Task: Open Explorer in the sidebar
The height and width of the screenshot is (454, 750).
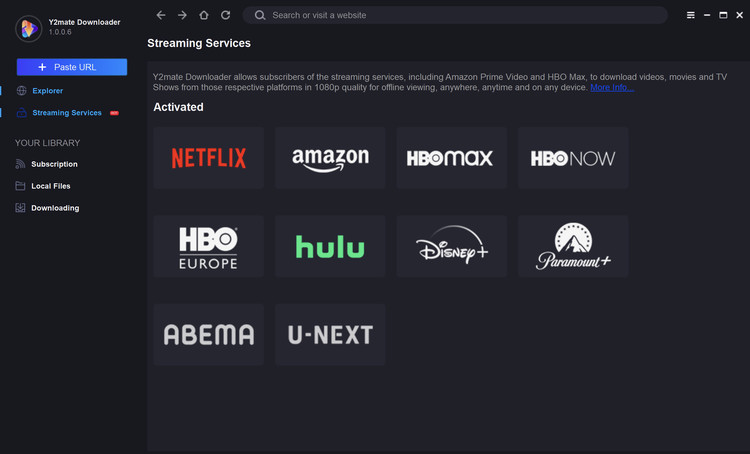Action: click(47, 90)
